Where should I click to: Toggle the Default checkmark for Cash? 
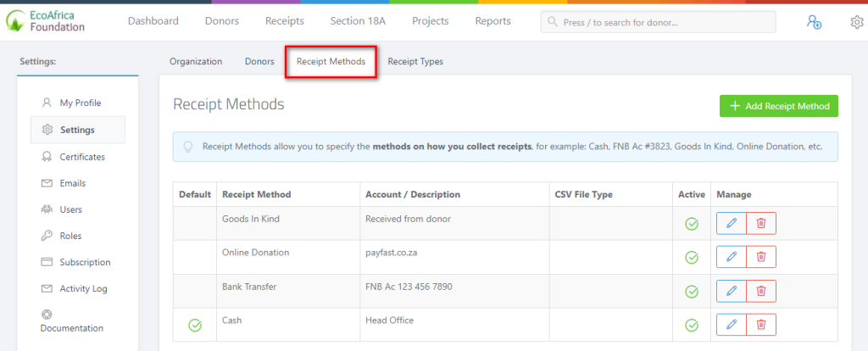[195, 326]
